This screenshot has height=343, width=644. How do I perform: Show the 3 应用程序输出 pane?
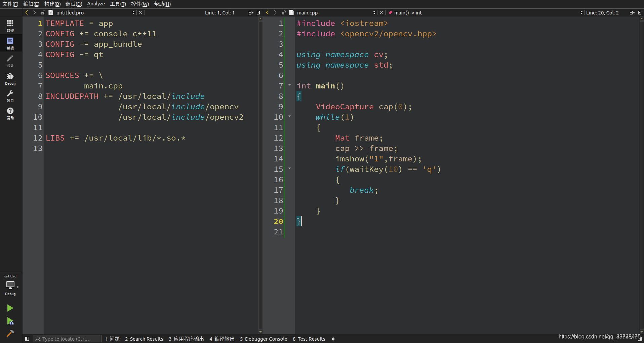[x=186, y=339]
